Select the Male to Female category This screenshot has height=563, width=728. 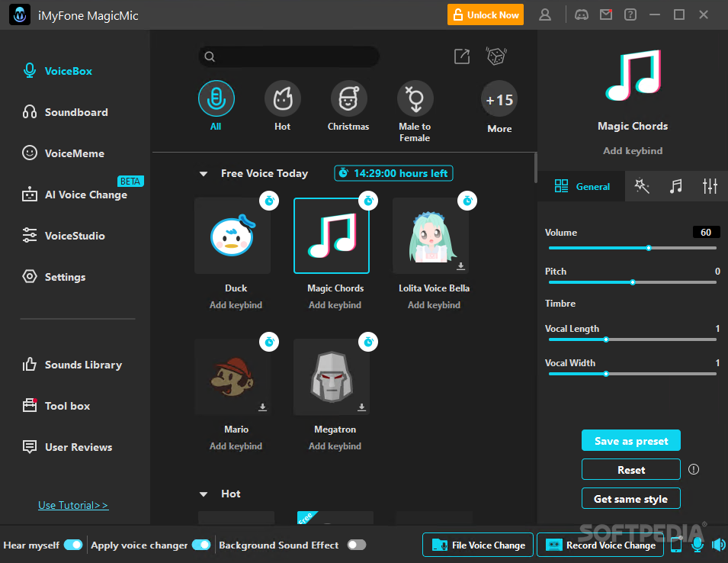[x=415, y=98]
